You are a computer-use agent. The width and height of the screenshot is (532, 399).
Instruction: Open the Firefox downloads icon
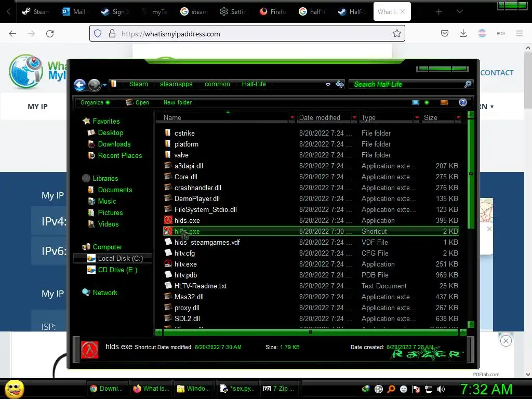(x=463, y=33)
